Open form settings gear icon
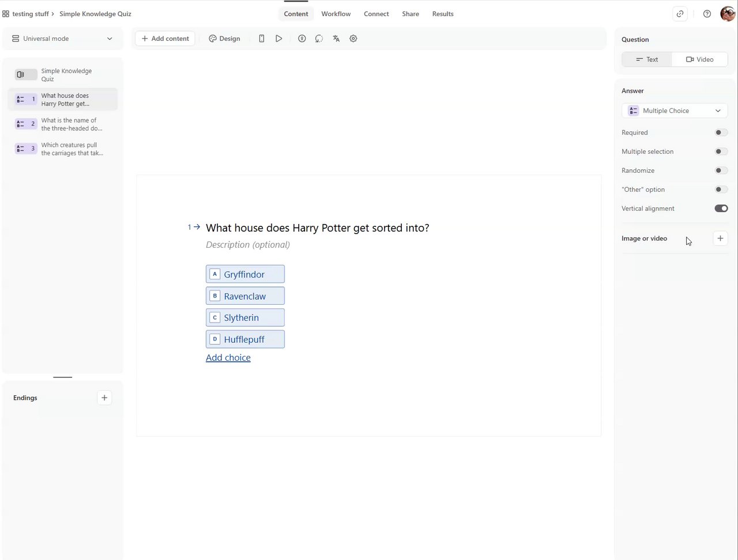 point(353,39)
